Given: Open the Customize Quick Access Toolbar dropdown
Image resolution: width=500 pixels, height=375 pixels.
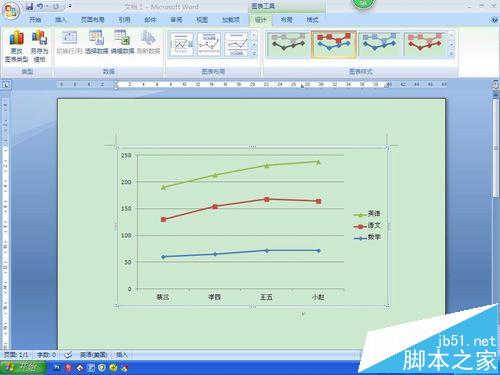Looking at the screenshot, I should pyautogui.click(x=70, y=6).
